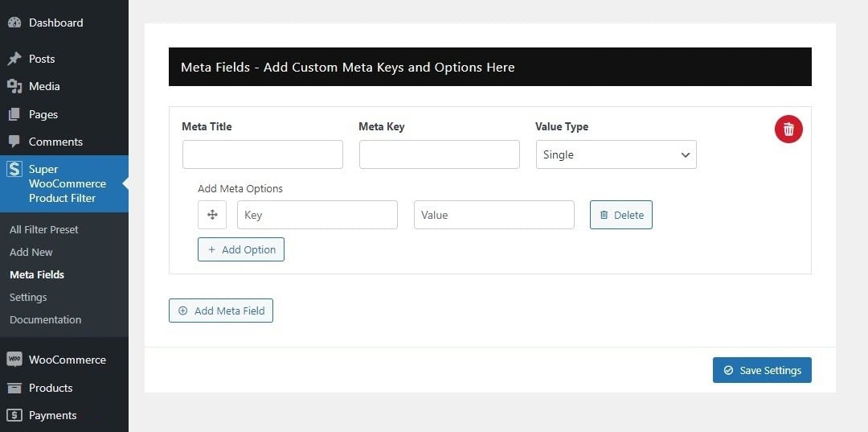Click the Pages icon in sidebar
The width and height of the screenshot is (868, 432).
tap(14, 114)
